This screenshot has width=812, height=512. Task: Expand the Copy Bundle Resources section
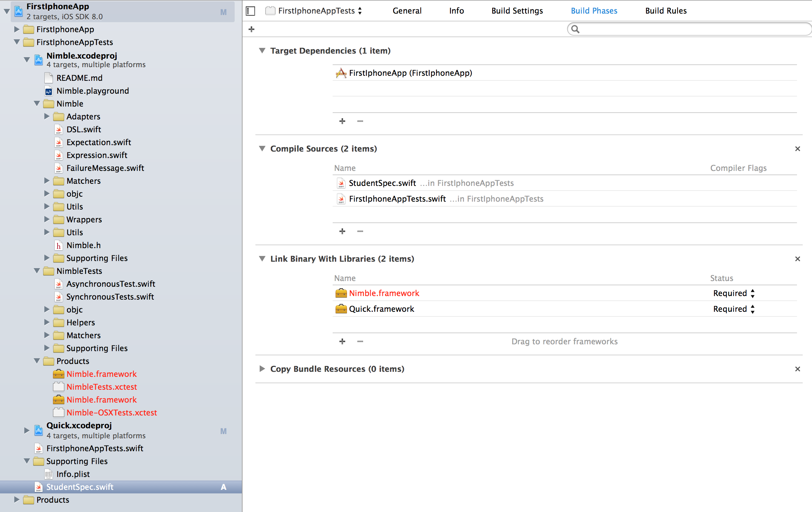point(262,369)
